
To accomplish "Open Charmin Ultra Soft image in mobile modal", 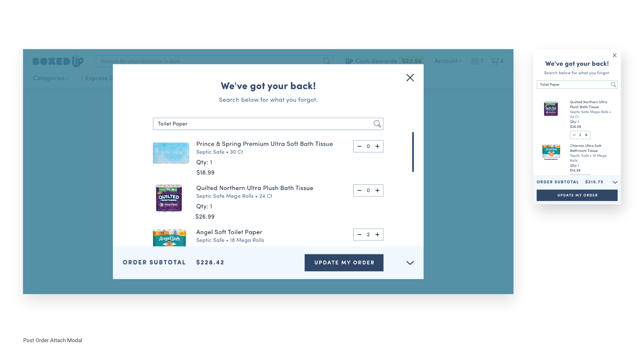I will coord(551,152).
